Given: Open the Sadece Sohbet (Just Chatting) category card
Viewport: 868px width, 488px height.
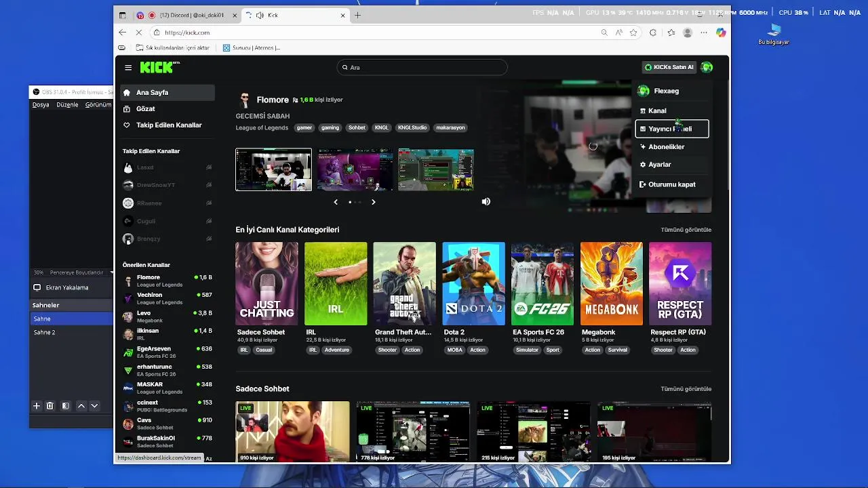Looking at the screenshot, I should click(x=267, y=283).
